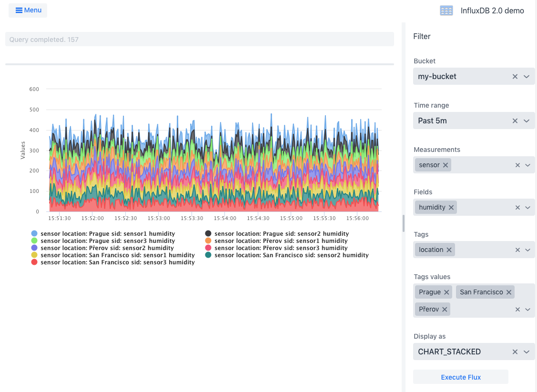The height and width of the screenshot is (392, 537).
Task: Click the 15:54:00 x-axis time label
Action: 225,218
